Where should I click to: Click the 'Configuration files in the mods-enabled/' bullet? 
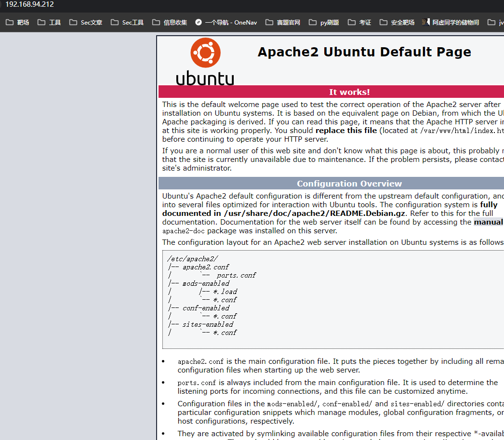(x=341, y=413)
